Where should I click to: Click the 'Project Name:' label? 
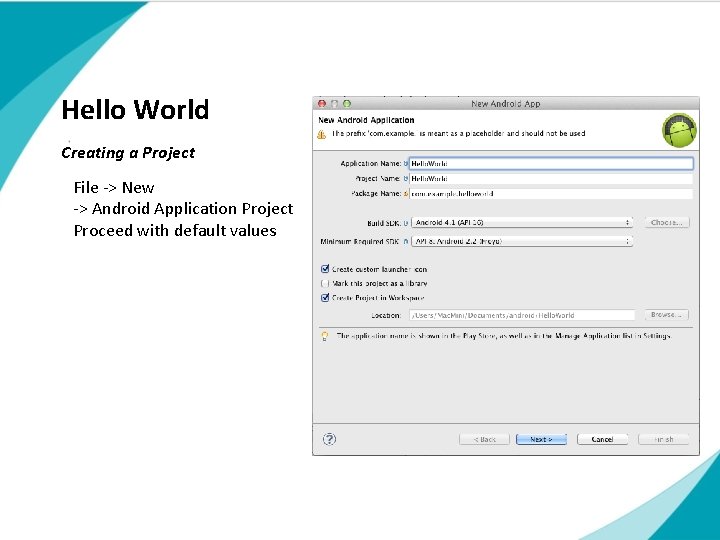pos(378,179)
